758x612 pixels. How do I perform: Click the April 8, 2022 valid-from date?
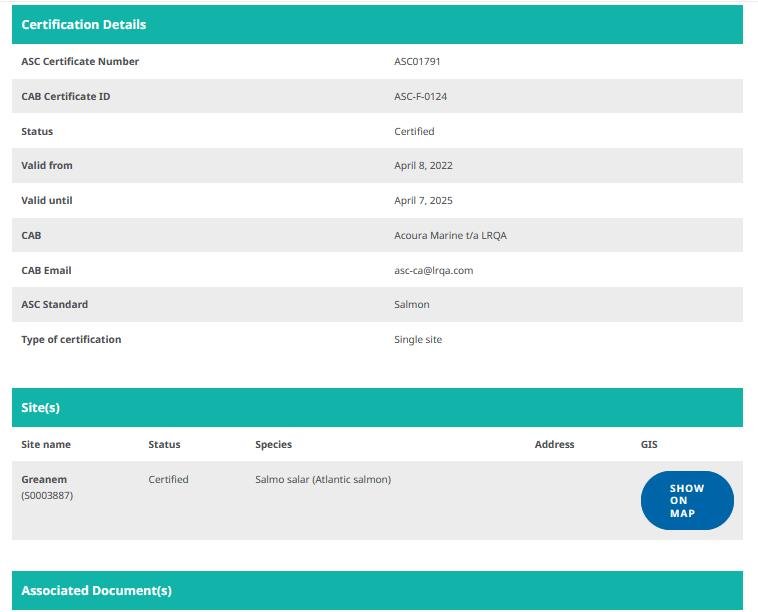423,165
